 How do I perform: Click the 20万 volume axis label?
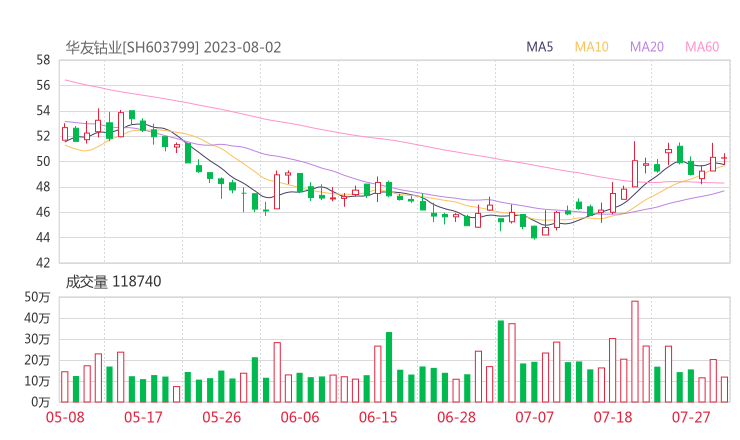coord(37,360)
